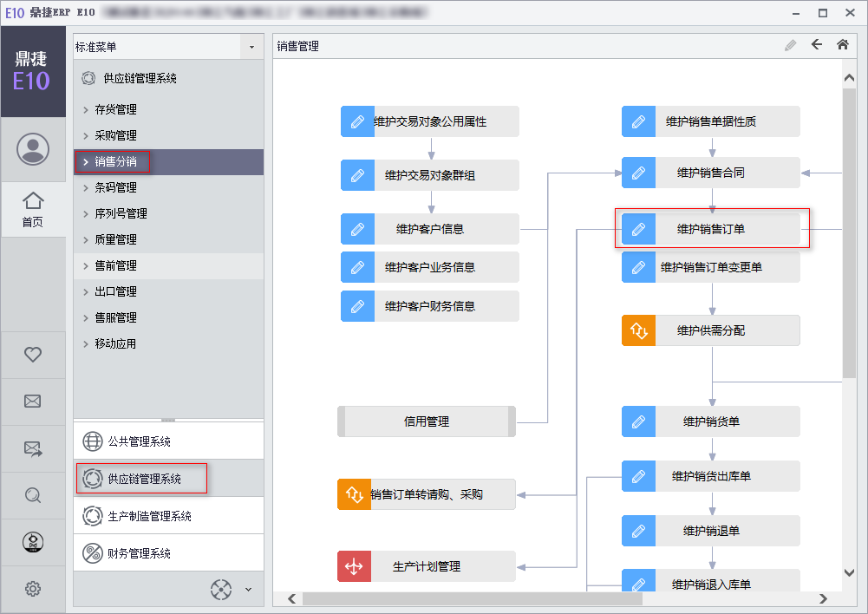Viewport: 868px width, 614px height.
Task: Click the heart favorites icon in sidebar
Action: (33, 354)
